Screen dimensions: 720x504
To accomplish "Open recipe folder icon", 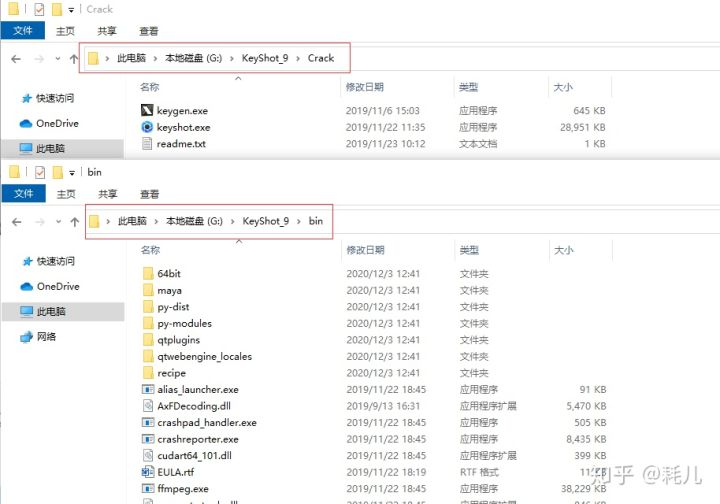I will tap(148, 373).
